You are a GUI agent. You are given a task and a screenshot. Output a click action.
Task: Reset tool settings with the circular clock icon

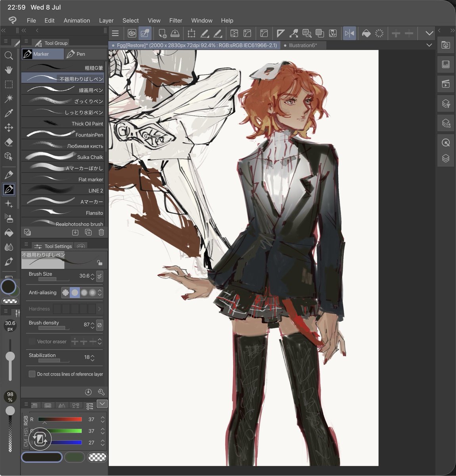coord(88,392)
